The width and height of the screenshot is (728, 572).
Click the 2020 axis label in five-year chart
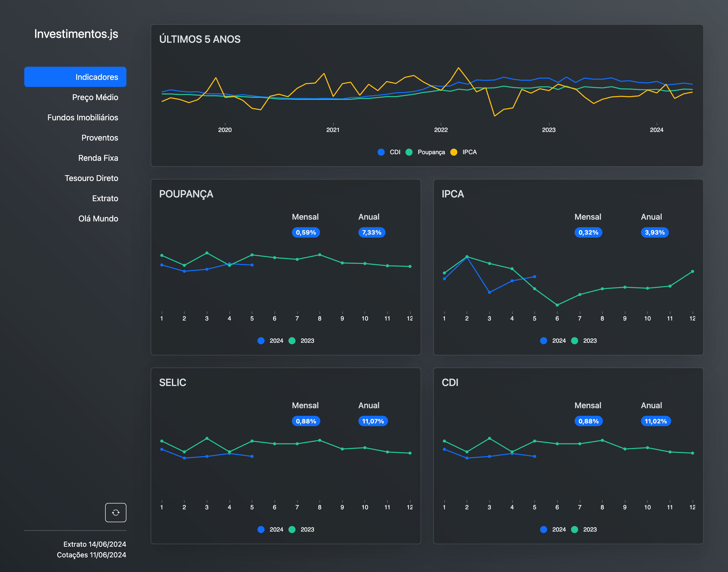click(x=225, y=130)
